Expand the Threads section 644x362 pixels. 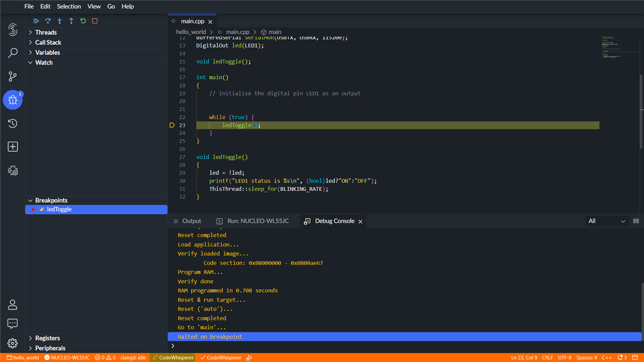pyautogui.click(x=46, y=32)
